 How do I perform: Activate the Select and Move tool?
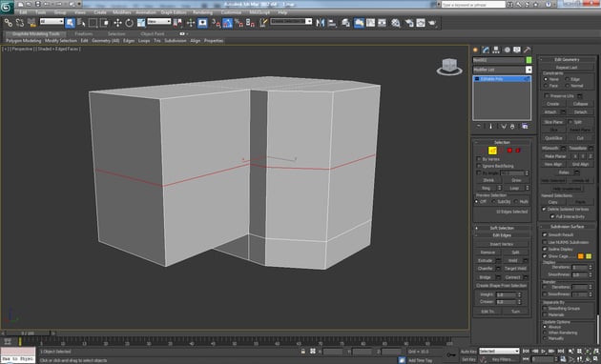coord(117,23)
